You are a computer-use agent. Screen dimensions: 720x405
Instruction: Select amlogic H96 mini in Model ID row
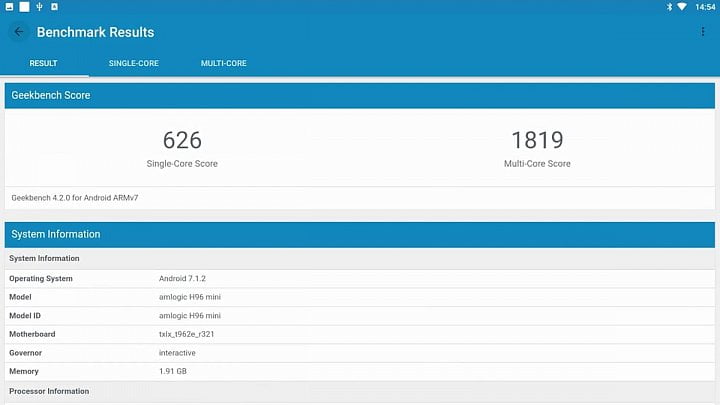(x=190, y=316)
